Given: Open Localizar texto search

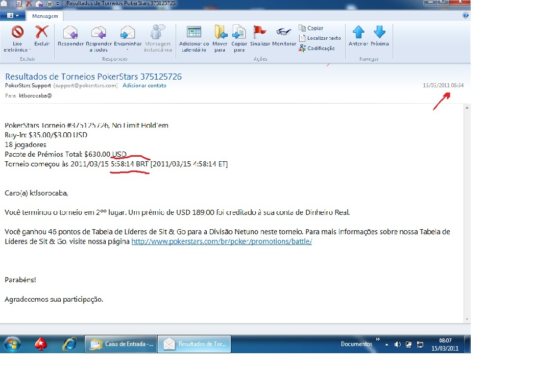Looking at the screenshot, I should [320, 38].
